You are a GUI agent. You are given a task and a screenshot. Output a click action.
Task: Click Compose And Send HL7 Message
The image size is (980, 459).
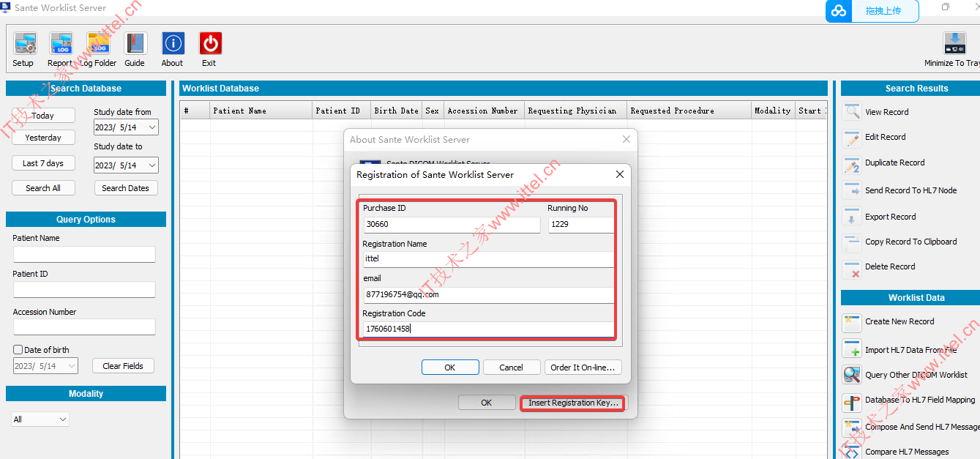(922, 427)
